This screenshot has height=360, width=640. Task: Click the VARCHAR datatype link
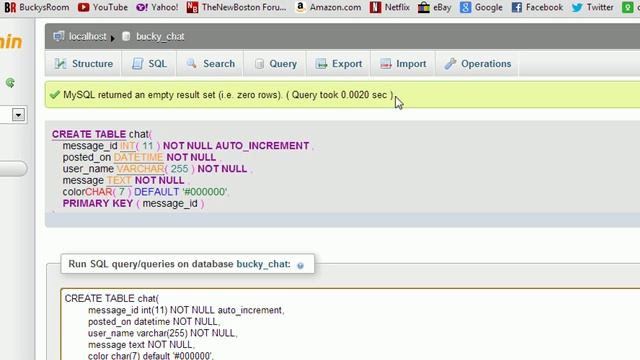tap(140, 169)
